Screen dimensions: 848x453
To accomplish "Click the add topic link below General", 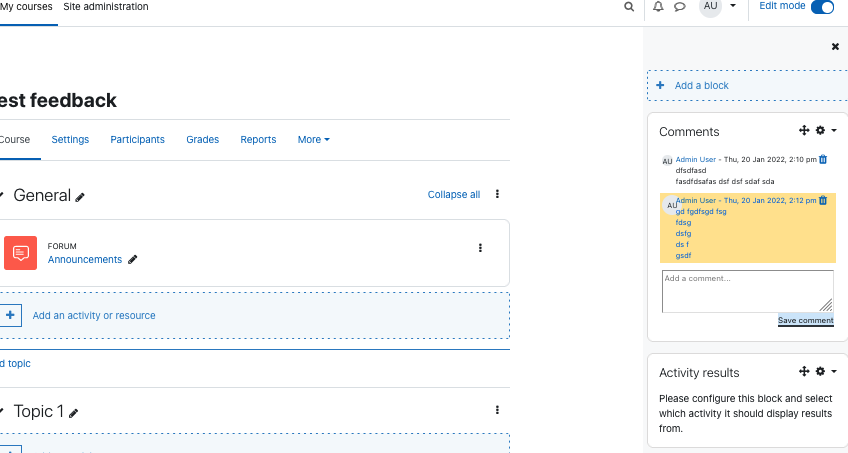I will coord(15,363).
